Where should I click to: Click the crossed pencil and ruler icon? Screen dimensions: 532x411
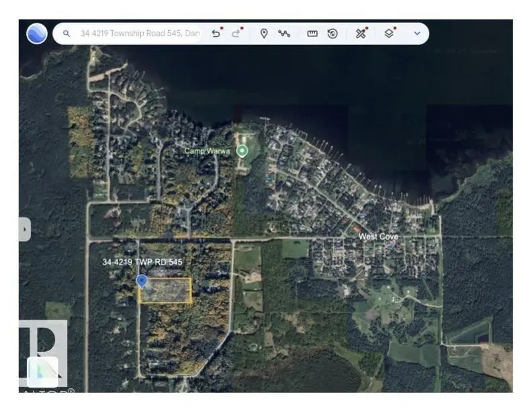click(x=361, y=34)
